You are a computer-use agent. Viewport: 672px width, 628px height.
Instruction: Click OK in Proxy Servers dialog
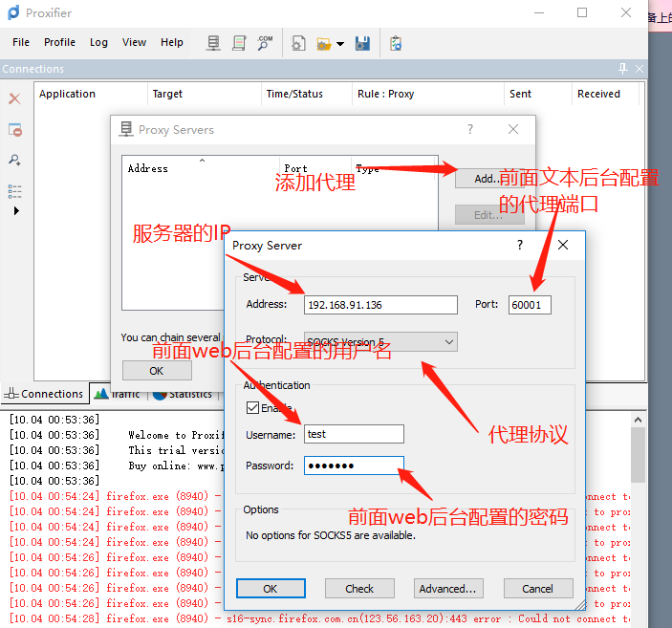[157, 371]
